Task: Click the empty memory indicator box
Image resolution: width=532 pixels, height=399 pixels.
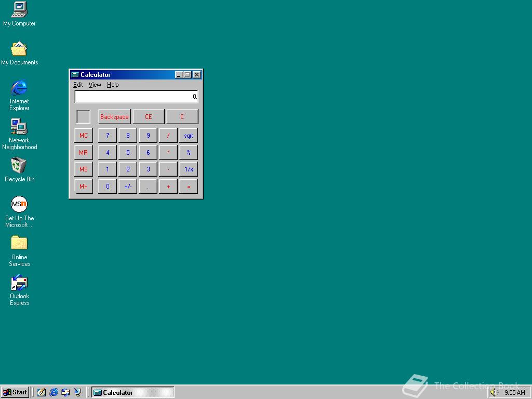Action: coord(84,117)
